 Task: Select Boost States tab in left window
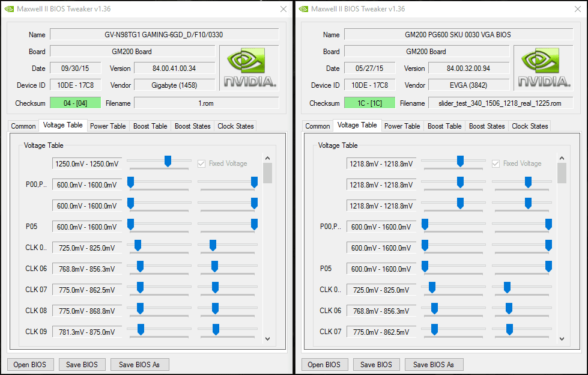coord(192,126)
